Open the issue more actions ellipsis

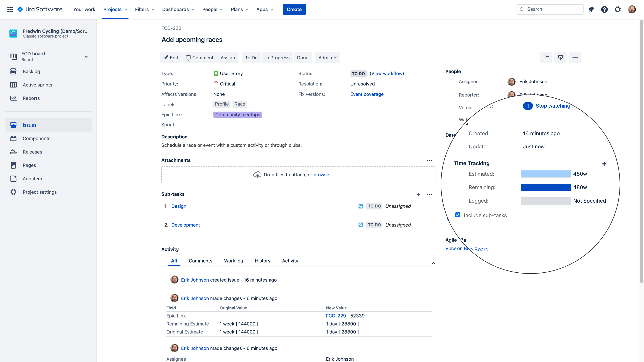point(575,57)
